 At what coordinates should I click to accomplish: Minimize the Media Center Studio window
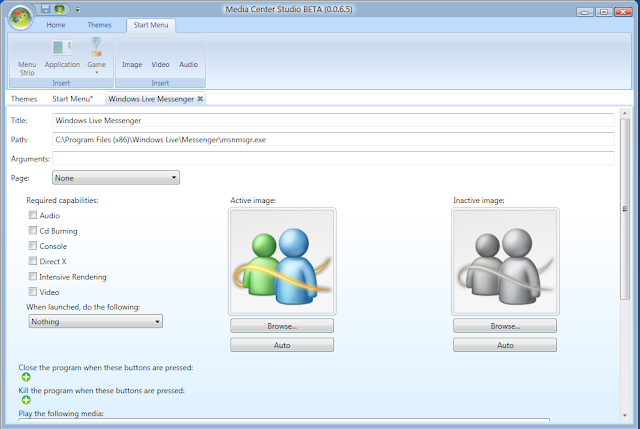coord(585,12)
